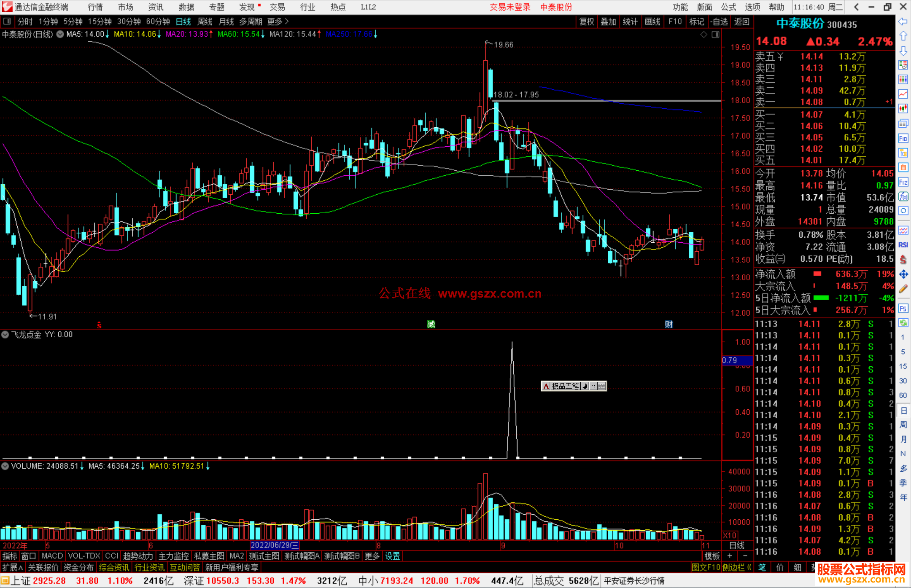Click the Fs sidebar icon
This screenshot has width=911, height=588.
[x=903, y=309]
